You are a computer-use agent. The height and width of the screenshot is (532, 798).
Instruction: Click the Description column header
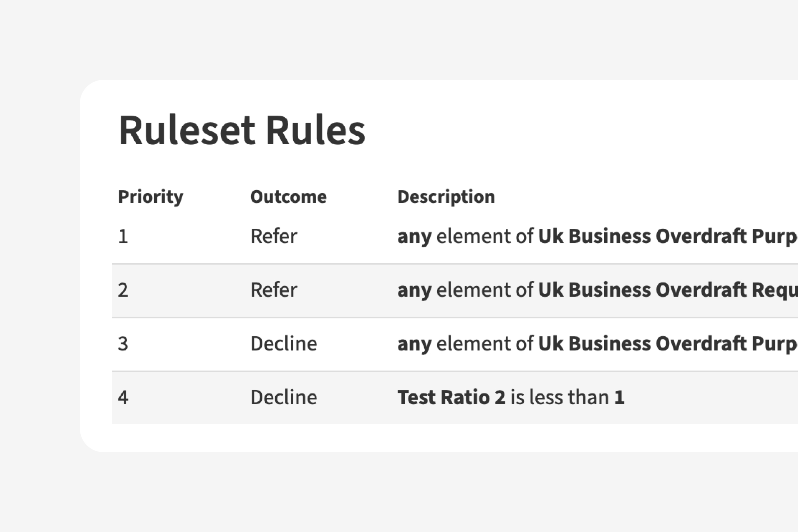(x=446, y=197)
